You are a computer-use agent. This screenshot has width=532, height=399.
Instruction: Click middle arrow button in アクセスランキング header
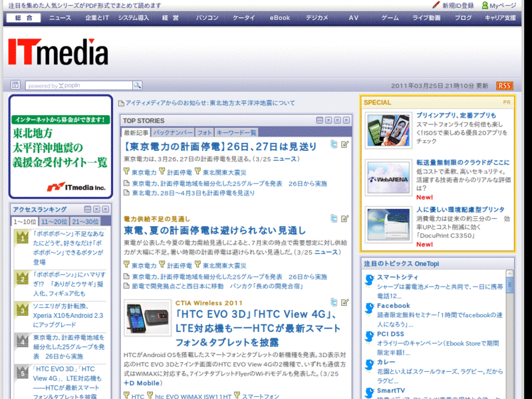pos(96,209)
